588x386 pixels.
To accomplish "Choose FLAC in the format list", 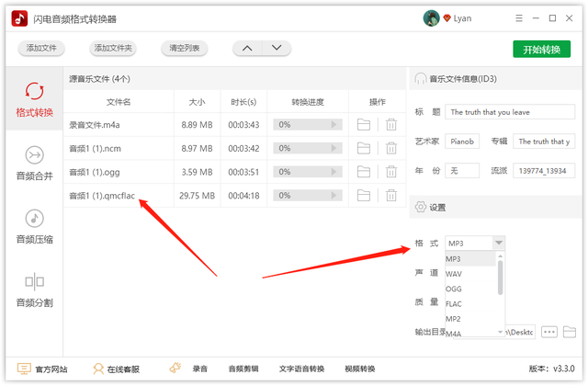I will click(470, 304).
